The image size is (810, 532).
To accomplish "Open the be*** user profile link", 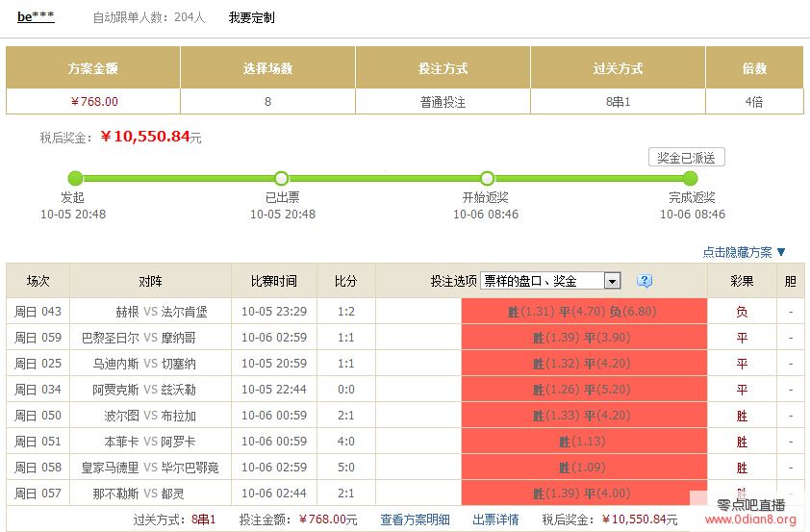I will tap(36, 17).
